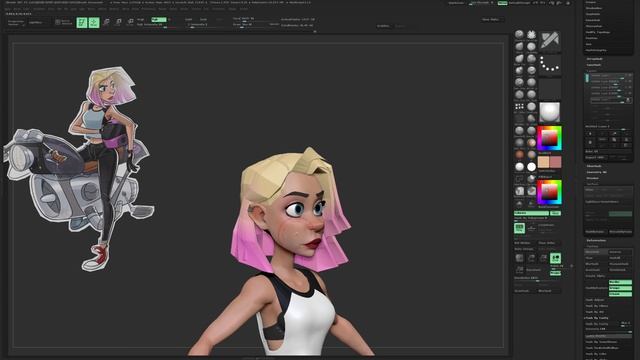
Task: Toggle the green Edit mode button
Action: click(82, 22)
